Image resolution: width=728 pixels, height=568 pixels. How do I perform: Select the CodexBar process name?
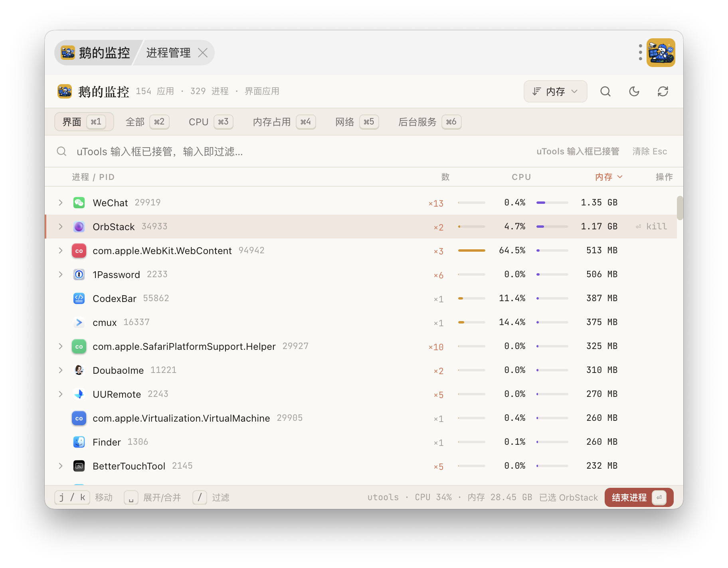pyautogui.click(x=115, y=298)
